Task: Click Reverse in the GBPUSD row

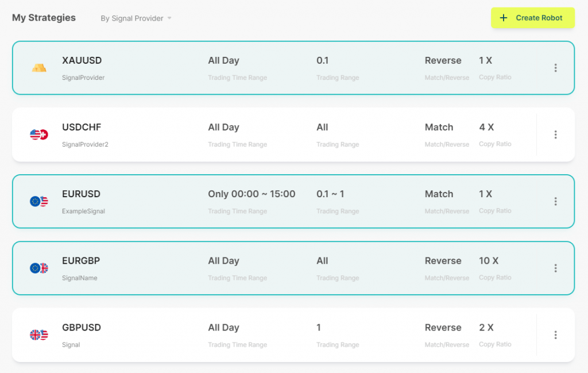Action: tap(443, 328)
